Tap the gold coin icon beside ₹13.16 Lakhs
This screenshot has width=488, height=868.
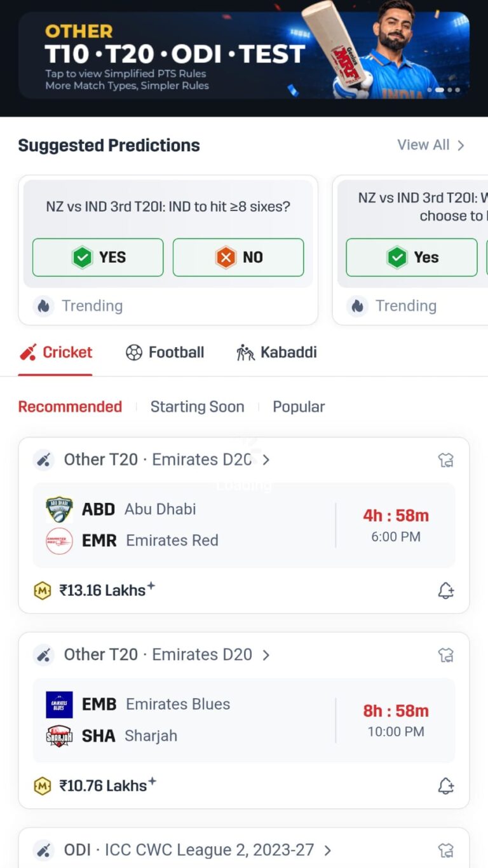[x=42, y=591]
